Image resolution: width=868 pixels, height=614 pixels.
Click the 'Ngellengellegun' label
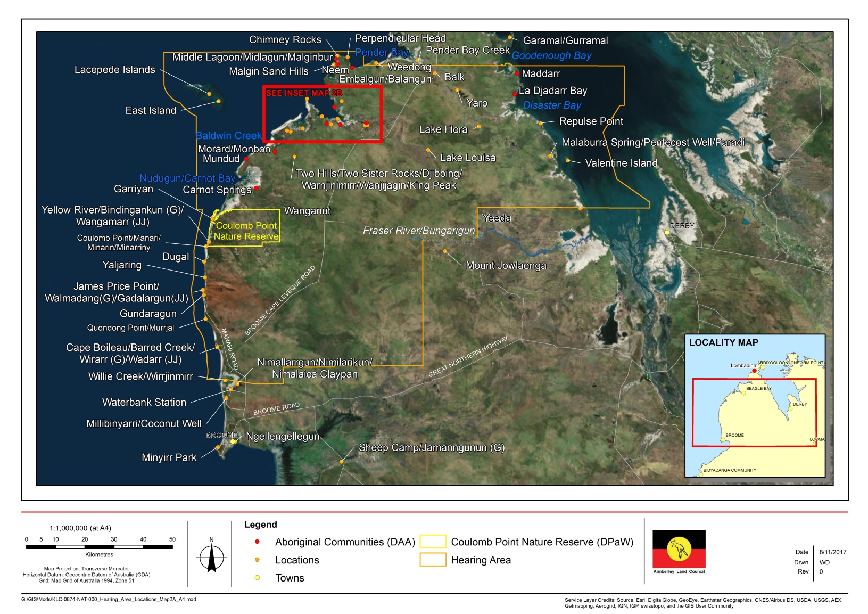(283, 437)
